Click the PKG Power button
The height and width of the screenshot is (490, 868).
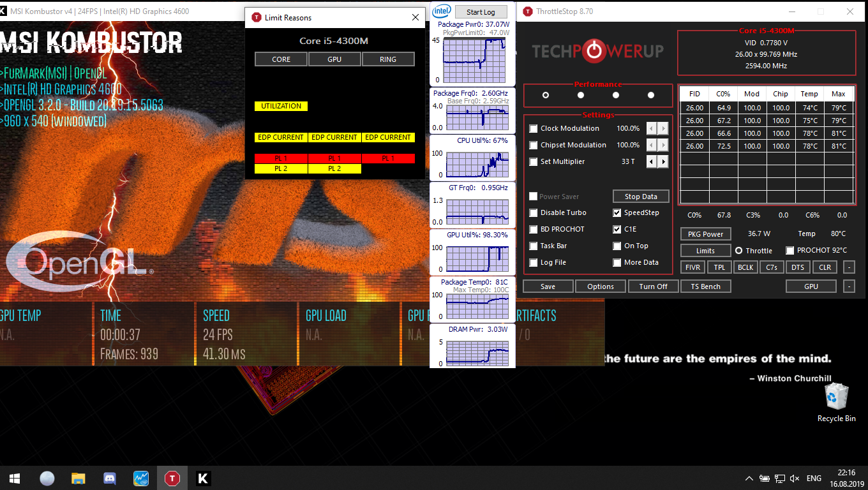tap(705, 234)
